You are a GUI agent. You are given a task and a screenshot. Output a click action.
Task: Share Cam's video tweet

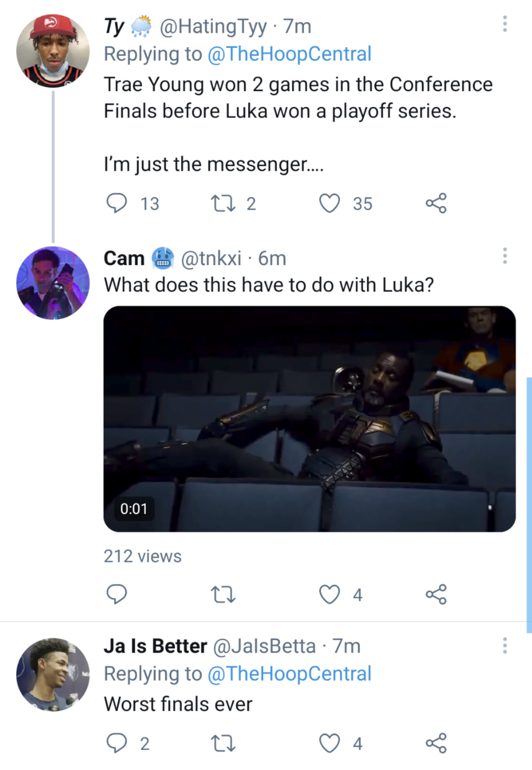tap(436, 594)
